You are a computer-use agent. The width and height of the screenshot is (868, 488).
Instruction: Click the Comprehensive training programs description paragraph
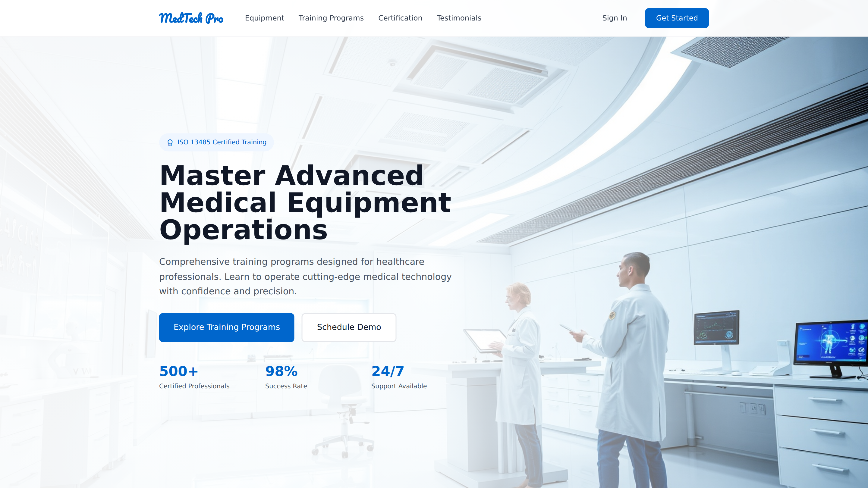click(x=305, y=276)
